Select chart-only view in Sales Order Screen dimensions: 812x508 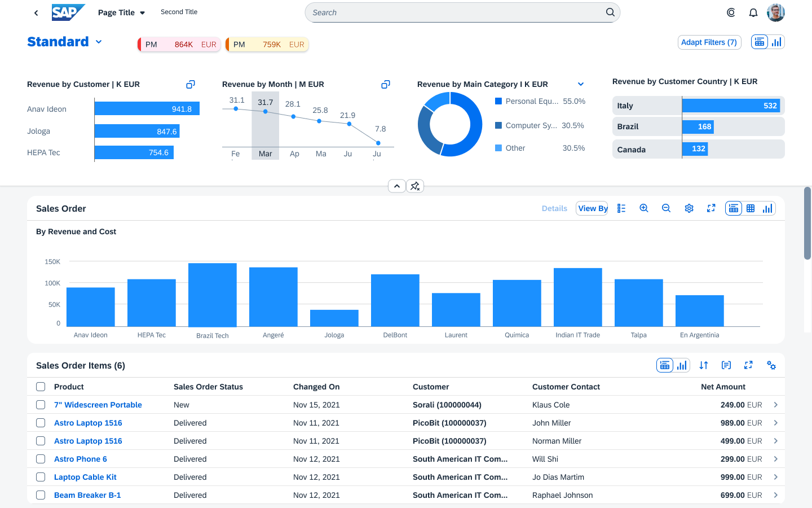767,208
